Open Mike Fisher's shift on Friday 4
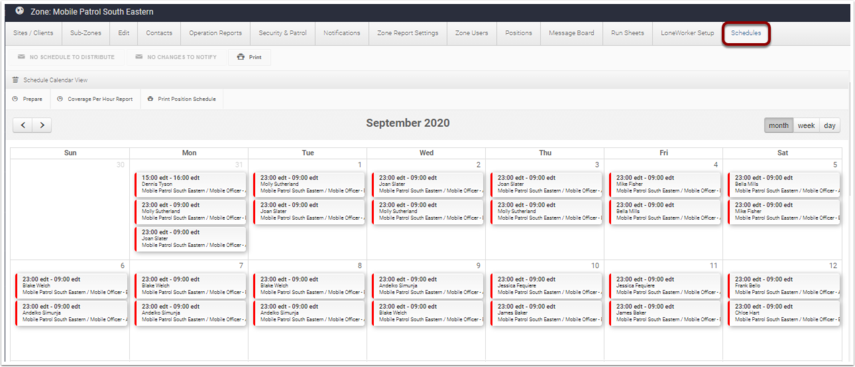Screen dimensions: 855x367 665,184
